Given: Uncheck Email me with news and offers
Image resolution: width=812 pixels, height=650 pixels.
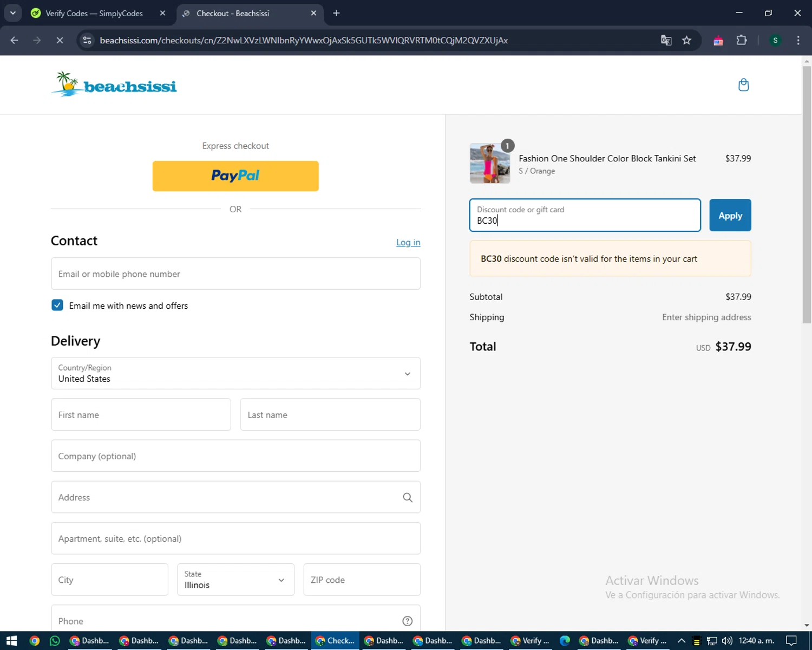Looking at the screenshot, I should [x=57, y=305].
